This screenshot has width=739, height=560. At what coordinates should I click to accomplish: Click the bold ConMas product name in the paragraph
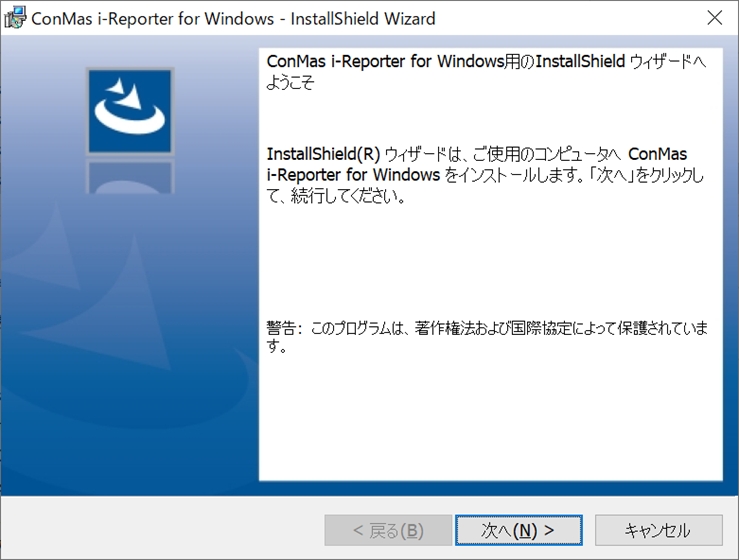[x=657, y=154]
